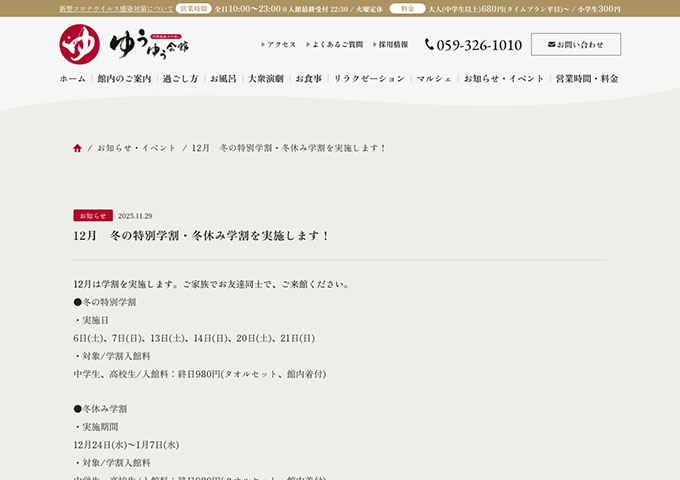Click the phone handset icon
This screenshot has height=480, width=680.
[429, 44]
